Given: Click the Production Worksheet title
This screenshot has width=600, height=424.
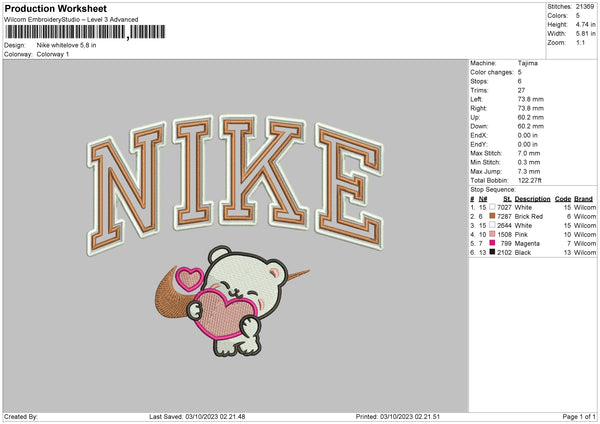Looking at the screenshot, I should coord(55,8).
